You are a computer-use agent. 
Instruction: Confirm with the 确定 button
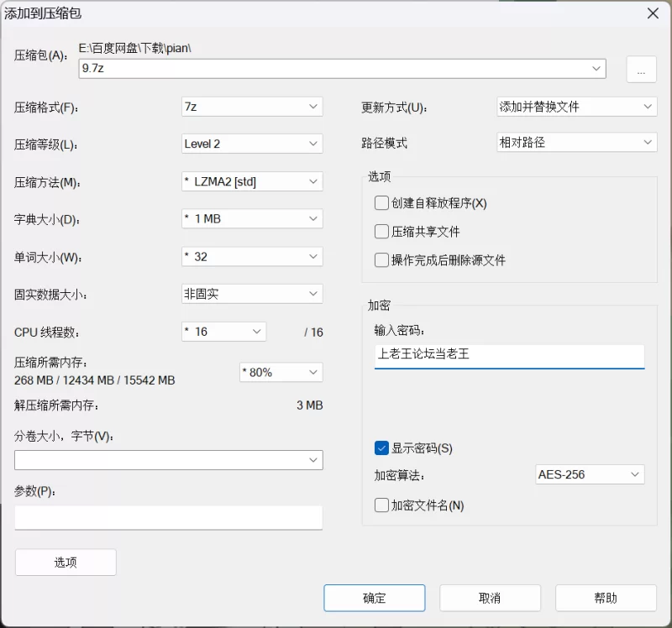(375, 598)
